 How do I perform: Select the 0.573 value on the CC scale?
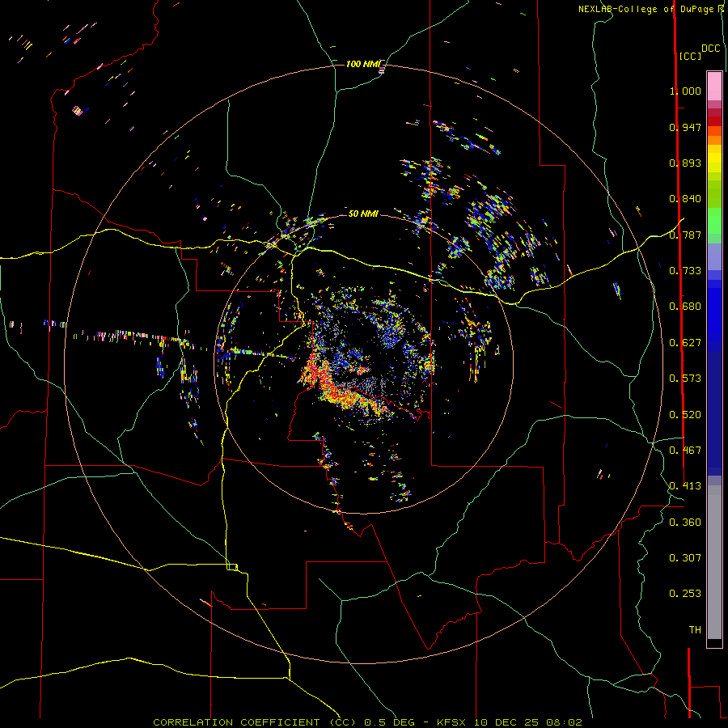[685, 378]
